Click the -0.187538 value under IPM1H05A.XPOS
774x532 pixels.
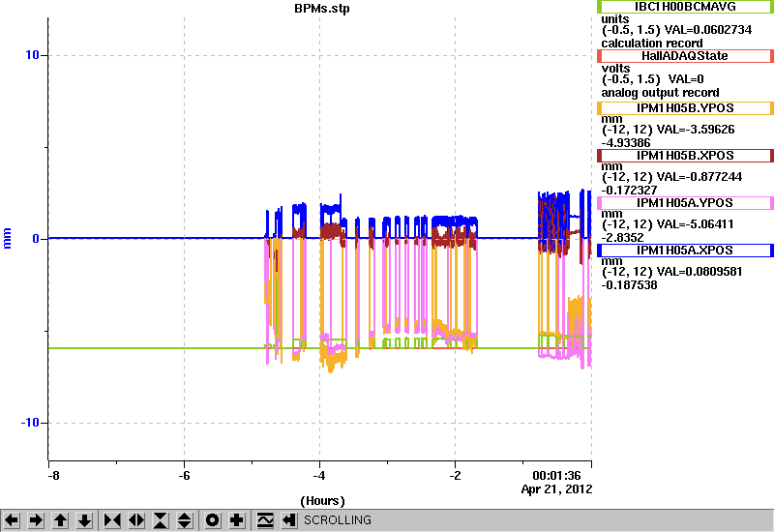pos(630,285)
